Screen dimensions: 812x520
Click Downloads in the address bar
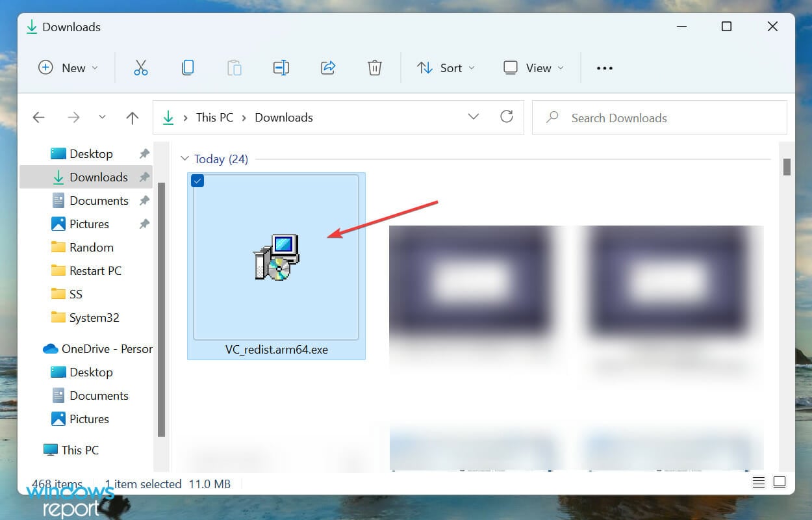pyautogui.click(x=284, y=118)
